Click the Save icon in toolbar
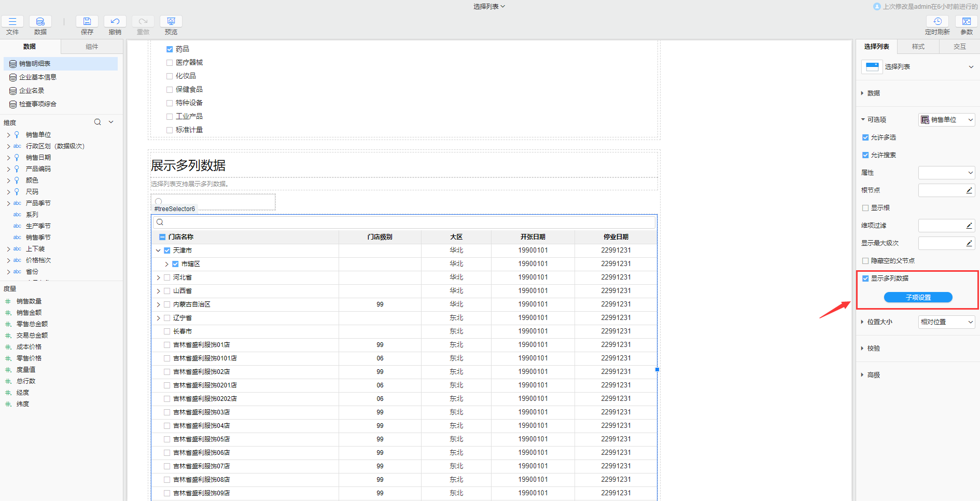The width and height of the screenshot is (980, 501). pos(87,22)
